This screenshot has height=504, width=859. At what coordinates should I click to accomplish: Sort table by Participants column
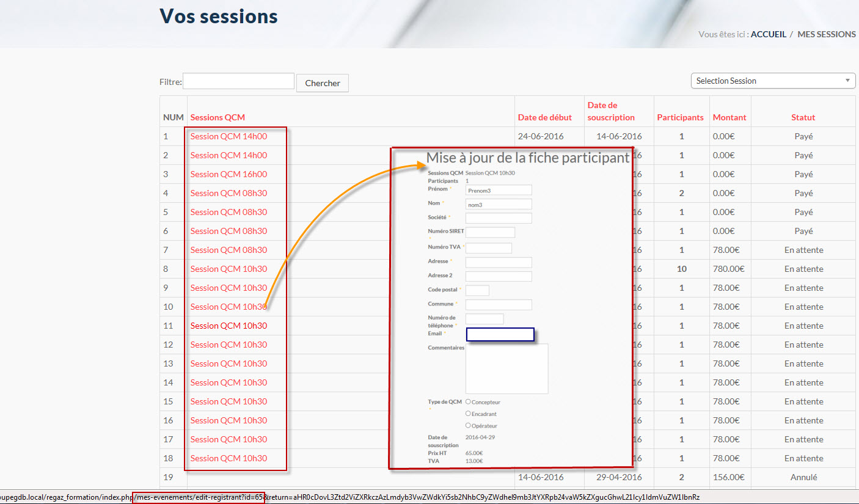tap(680, 117)
